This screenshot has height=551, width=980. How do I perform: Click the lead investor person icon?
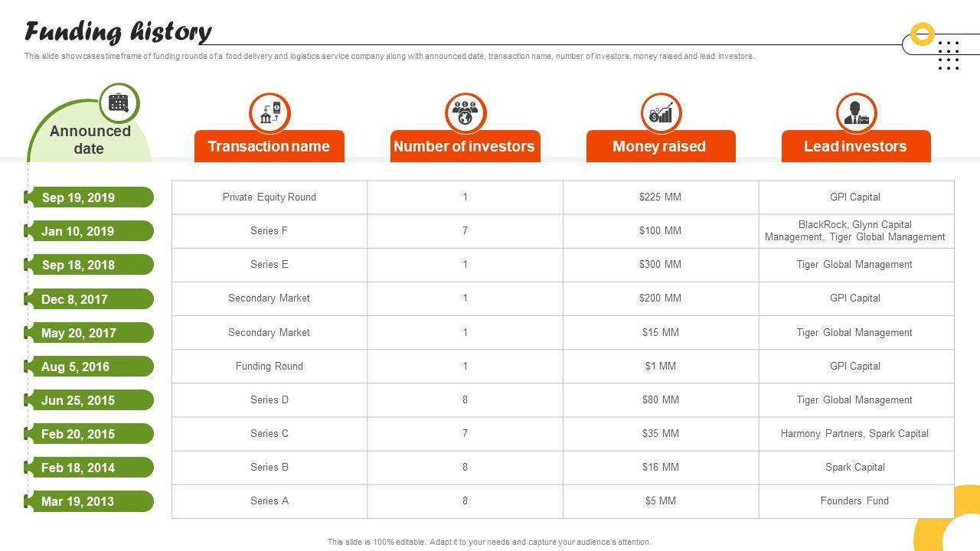coord(856,113)
